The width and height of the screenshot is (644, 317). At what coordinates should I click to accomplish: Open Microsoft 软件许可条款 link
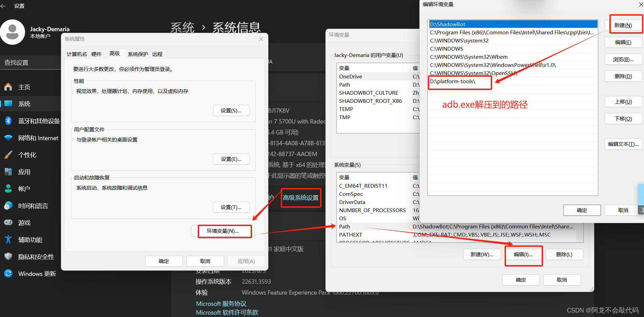pyautogui.click(x=227, y=313)
